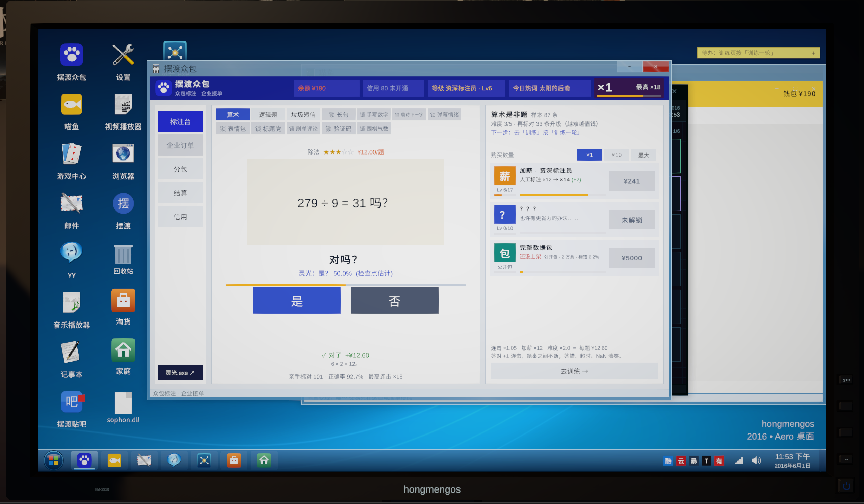Switch to the 垃圾短信 task tab

tap(303, 114)
